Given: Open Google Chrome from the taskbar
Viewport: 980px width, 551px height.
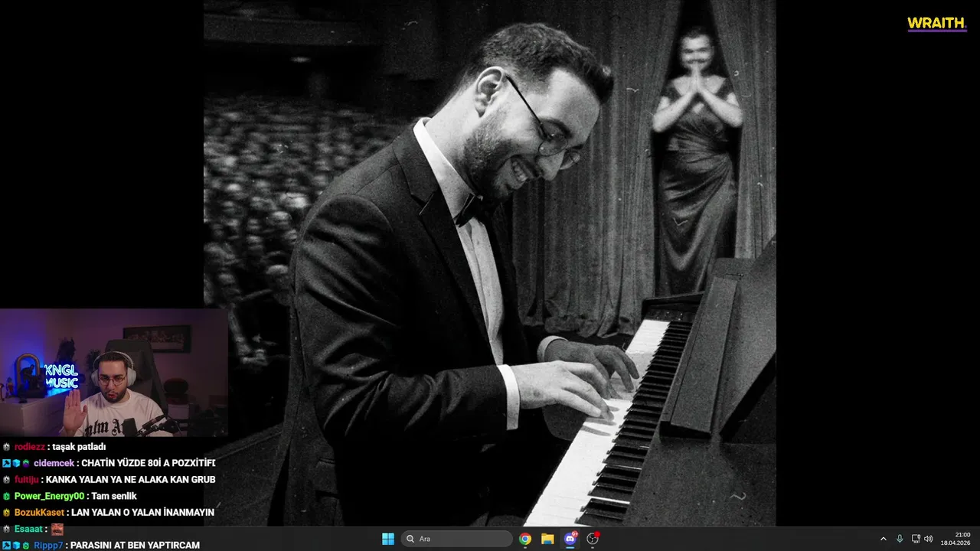Looking at the screenshot, I should point(525,539).
